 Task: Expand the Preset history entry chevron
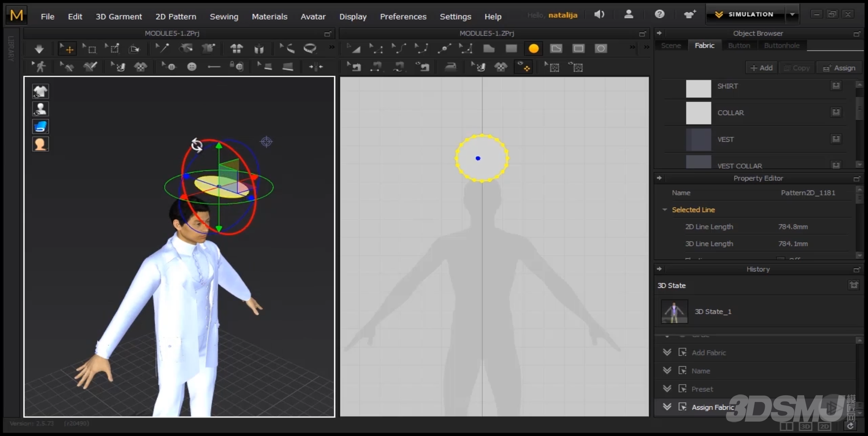667,388
